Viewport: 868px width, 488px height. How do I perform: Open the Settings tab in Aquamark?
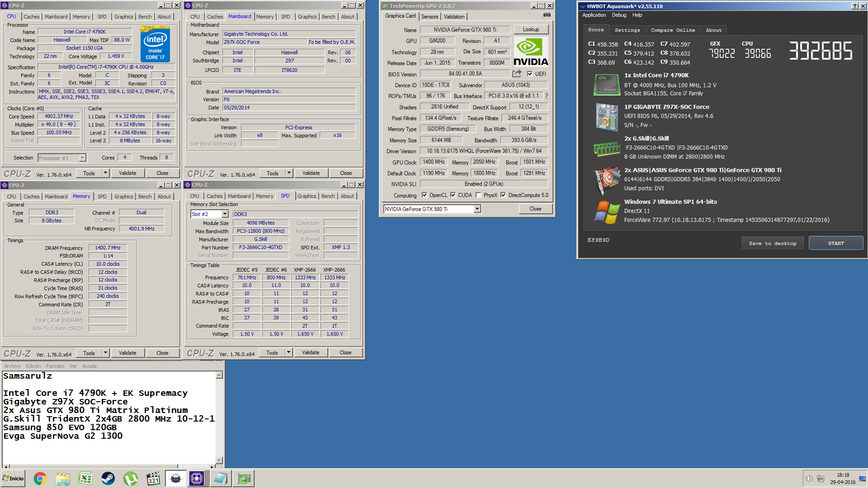point(627,30)
